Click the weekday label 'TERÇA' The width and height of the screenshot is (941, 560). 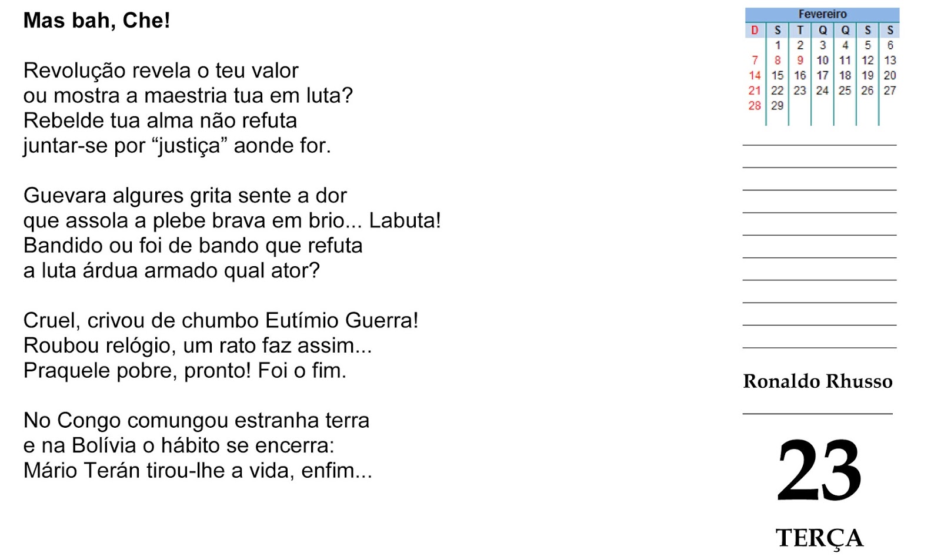[819, 538]
